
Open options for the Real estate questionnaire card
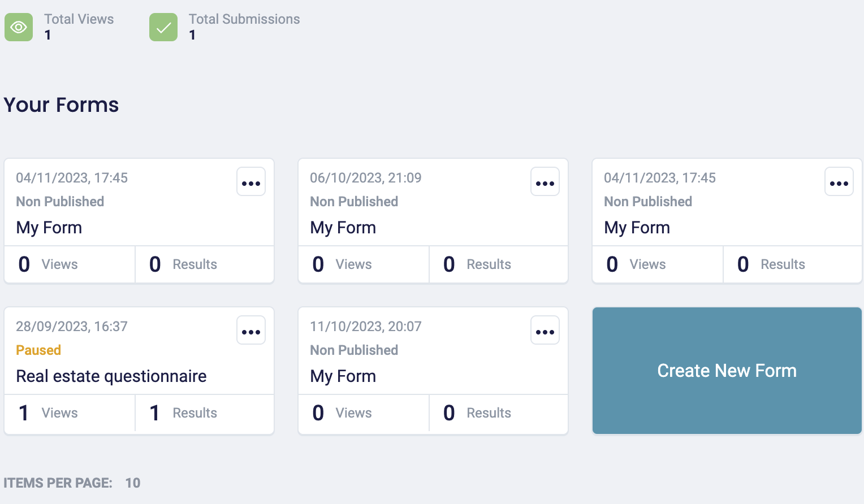tap(250, 330)
